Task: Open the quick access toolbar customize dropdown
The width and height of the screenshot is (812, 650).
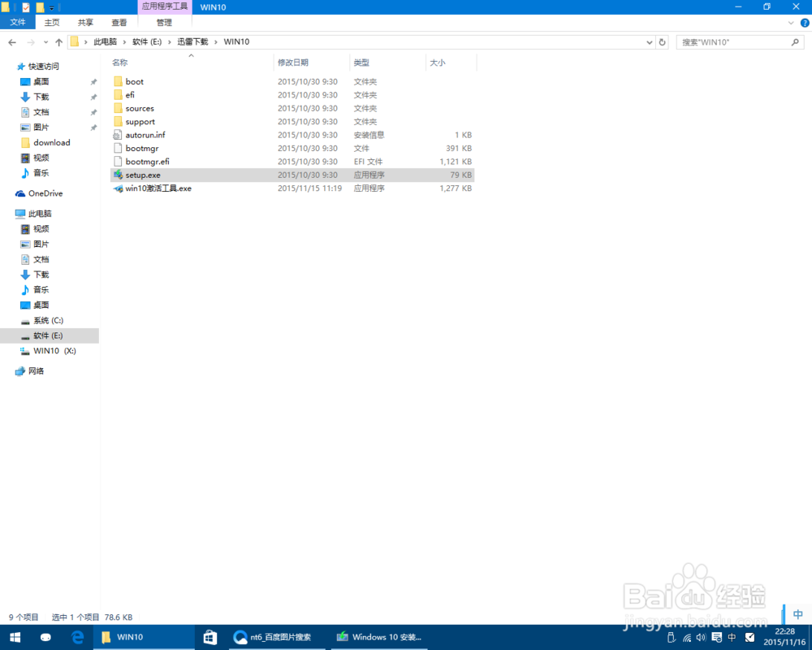Action: click(x=52, y=8)
